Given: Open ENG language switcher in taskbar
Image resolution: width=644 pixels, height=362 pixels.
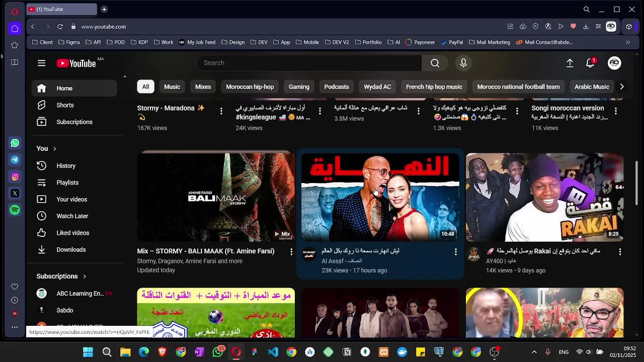Looking at the screenshot, I should click(563, 352).
